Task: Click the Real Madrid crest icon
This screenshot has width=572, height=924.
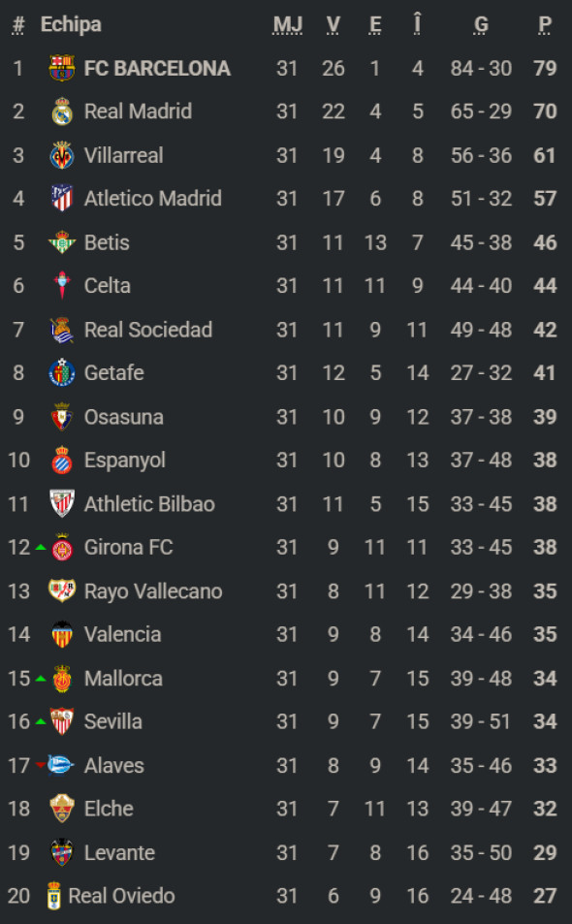Action: point(61,112)
